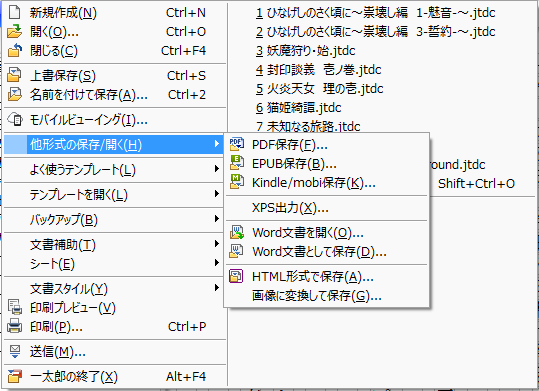539x391 pixels.
Task: Expand よく使うテンプレート submenu arrow
Action: (217, 169)
